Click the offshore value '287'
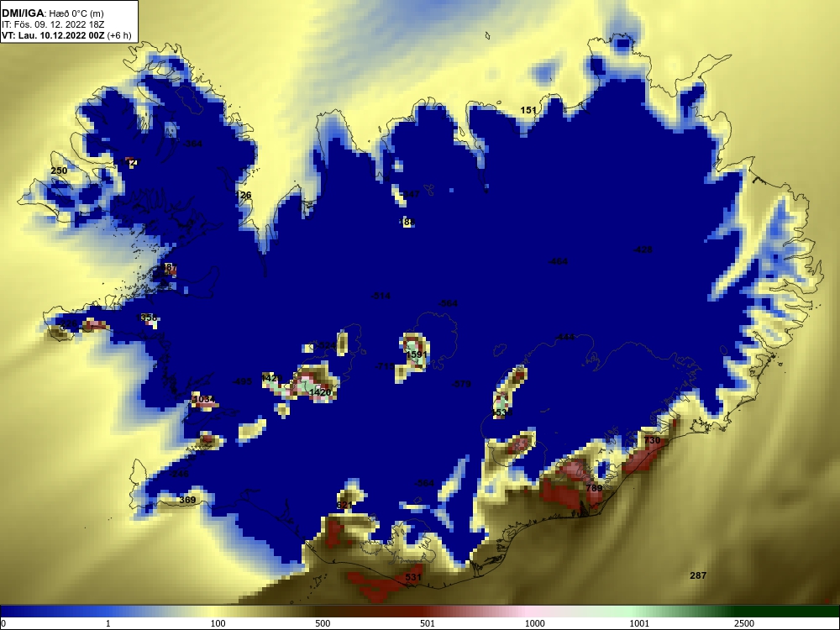 [698, 575]
